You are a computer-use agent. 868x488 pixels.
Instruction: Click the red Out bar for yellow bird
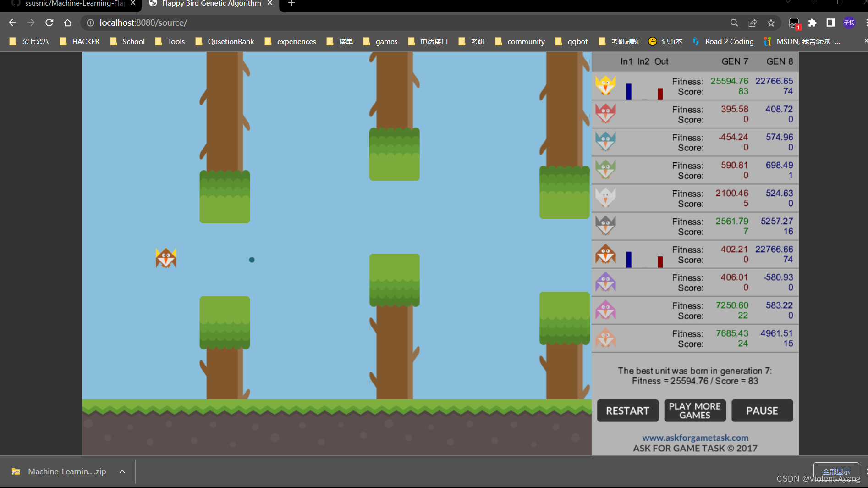(660, 94)
